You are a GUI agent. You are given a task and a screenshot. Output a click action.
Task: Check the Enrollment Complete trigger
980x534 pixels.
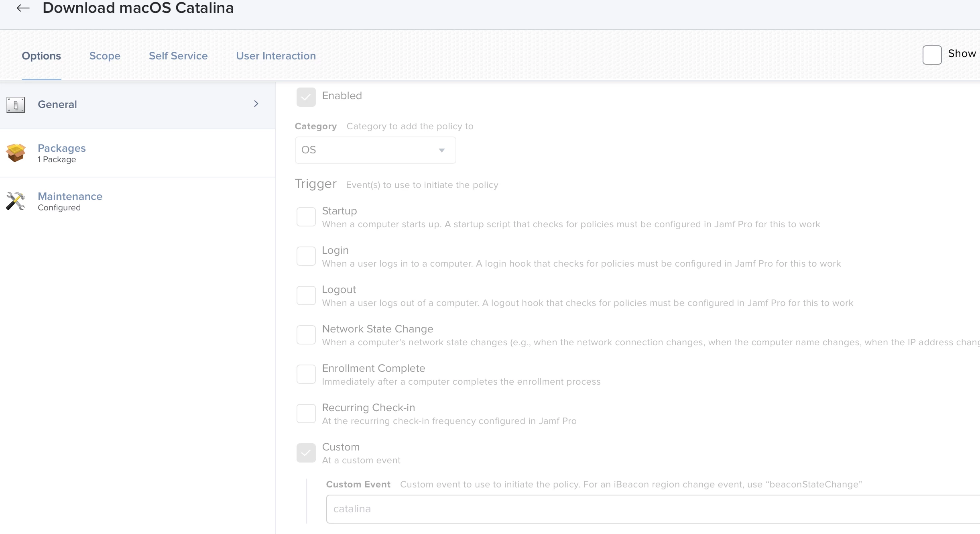point(306,374)
